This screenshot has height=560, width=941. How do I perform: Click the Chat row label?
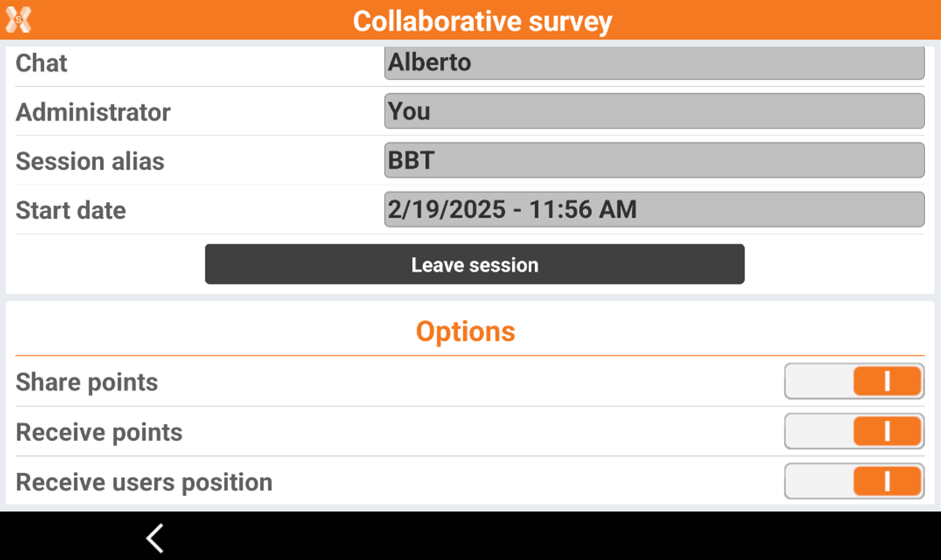coord(42,64)
